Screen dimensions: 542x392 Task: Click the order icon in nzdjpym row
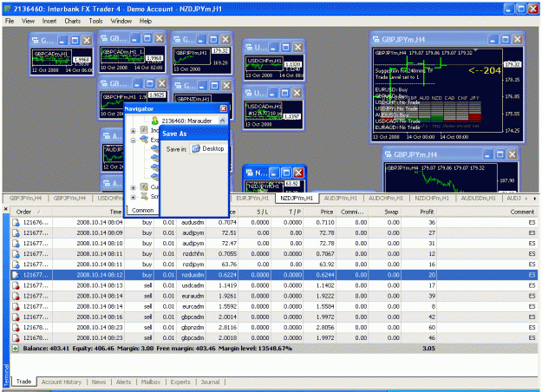point(16,265)
